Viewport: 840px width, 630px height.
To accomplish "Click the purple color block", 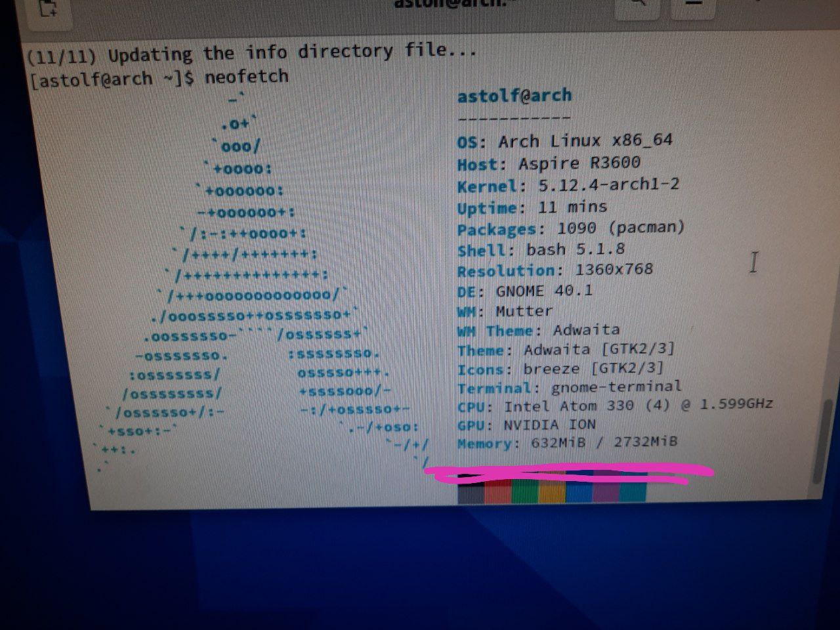I will click(x=606, y=490).
